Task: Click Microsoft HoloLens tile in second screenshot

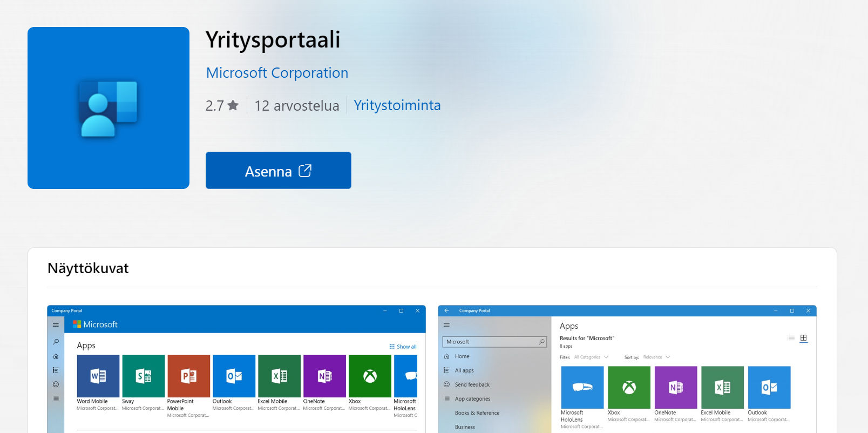Action: (582, 387)
